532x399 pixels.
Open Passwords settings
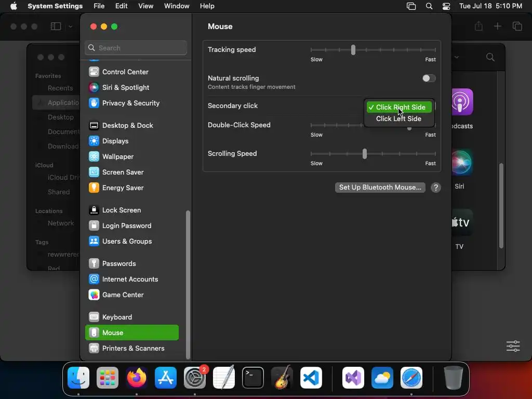click(x=131, y=263)
